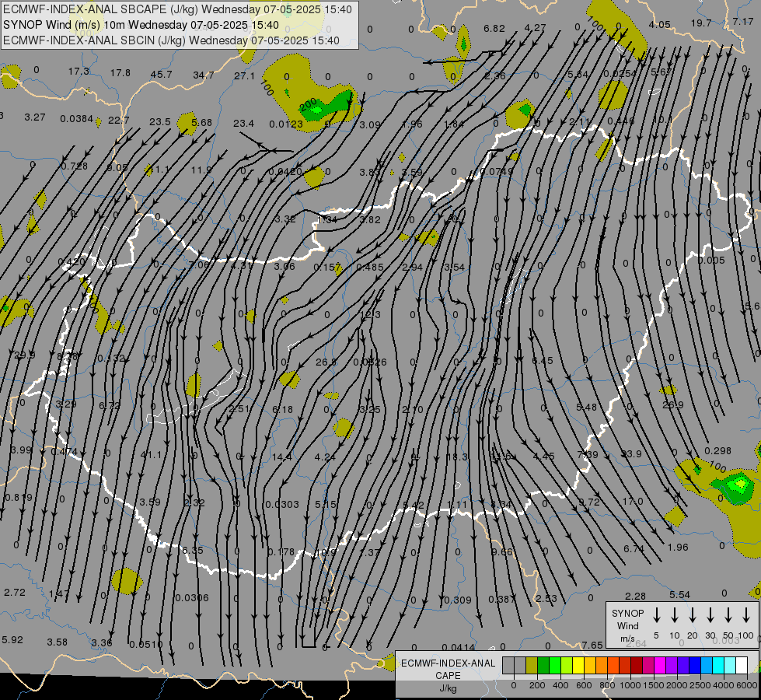Click the map value 0.298
761x700 pixels.
click(x=717, y=451)
